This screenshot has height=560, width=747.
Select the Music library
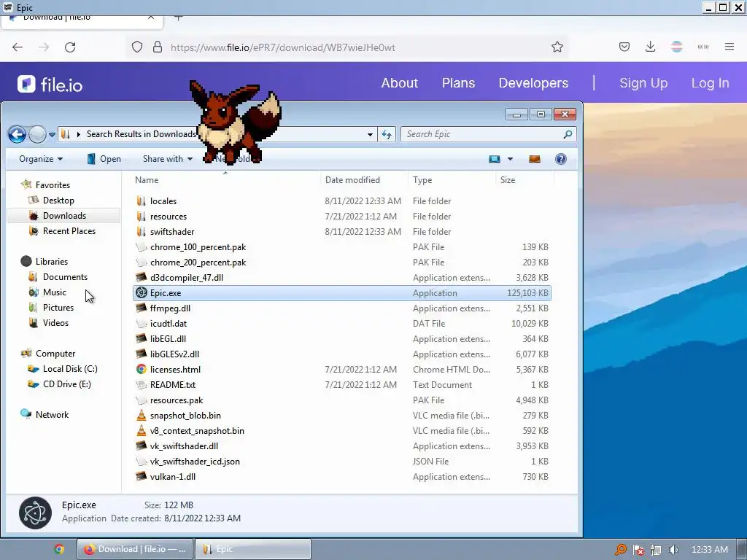point(54,292)
